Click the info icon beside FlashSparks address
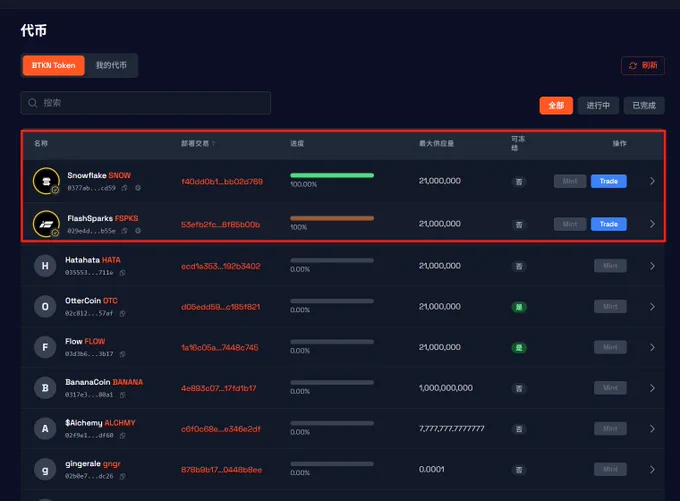The width and height of the screenshot is (680, 501). pyautogui.click(x=138, y=231)
